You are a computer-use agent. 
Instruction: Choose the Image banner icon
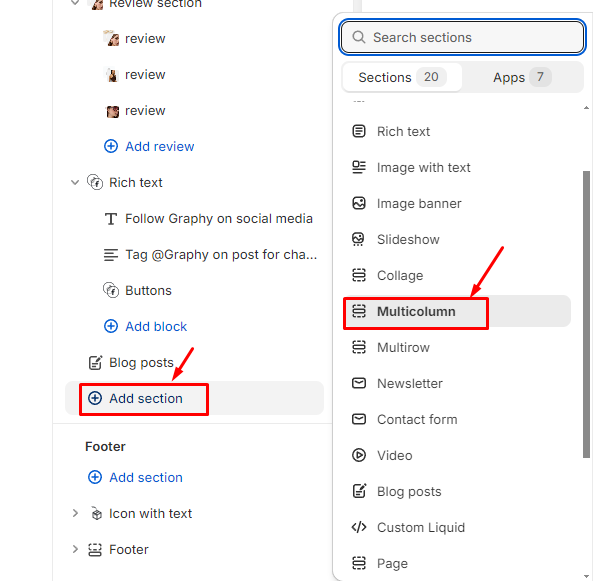click(359, 203)
